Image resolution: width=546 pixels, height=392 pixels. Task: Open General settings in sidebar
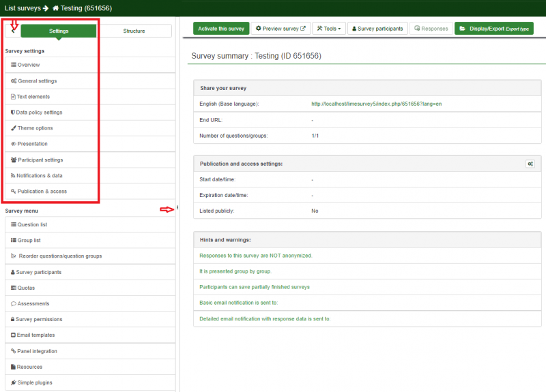tap(37, 80)
